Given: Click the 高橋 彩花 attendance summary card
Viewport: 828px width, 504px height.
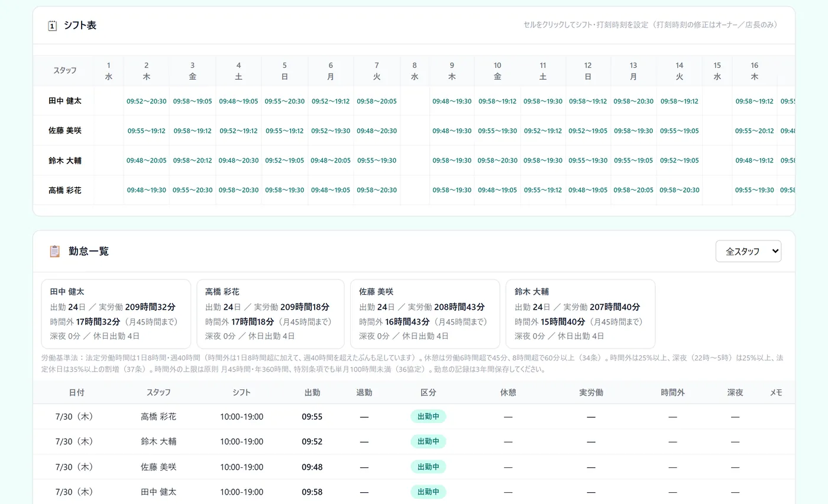Looking at the screenshot, I should 270,314.
